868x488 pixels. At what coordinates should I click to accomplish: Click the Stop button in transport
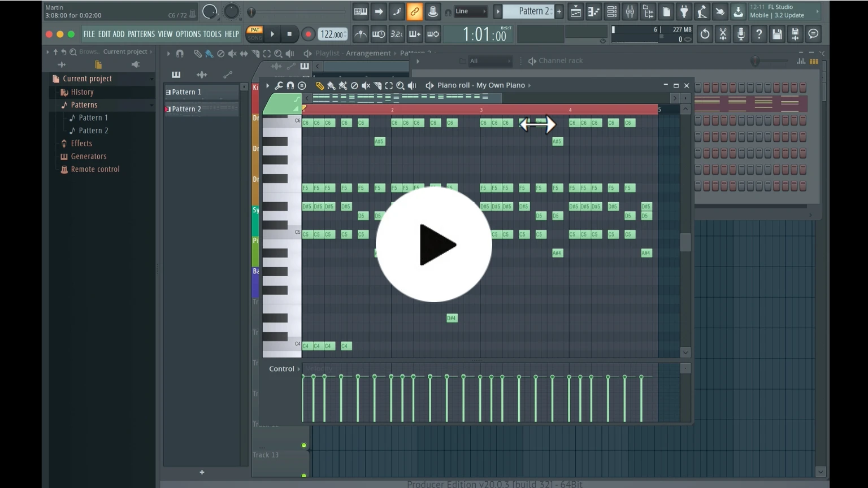point(290,34)
